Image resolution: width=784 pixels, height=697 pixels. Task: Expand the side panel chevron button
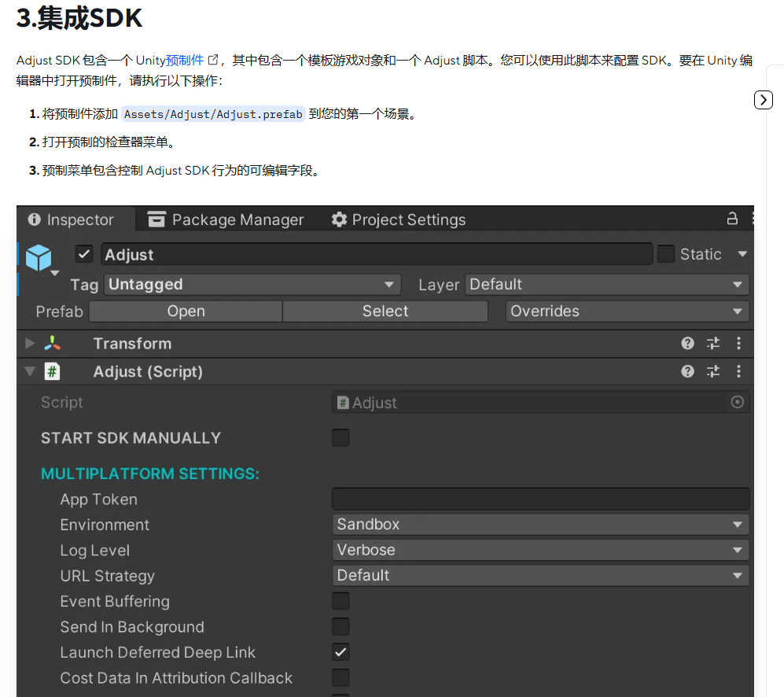pyautogui.click(x=763, y=100)
